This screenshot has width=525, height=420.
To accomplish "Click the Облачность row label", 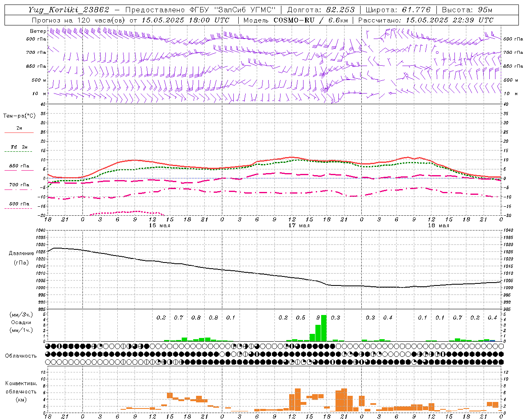I will (21, 356).
